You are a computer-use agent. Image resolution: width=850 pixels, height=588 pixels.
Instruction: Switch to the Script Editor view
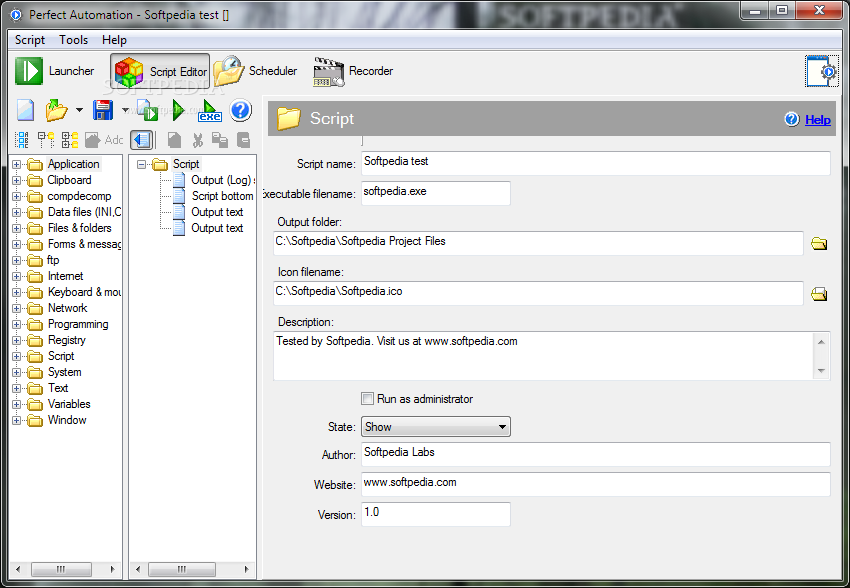(x=160, y=71)
